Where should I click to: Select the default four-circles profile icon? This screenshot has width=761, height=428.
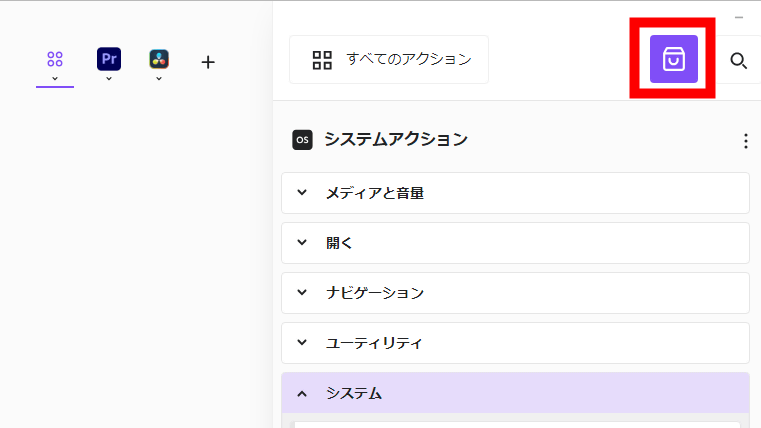click(55, 59)
